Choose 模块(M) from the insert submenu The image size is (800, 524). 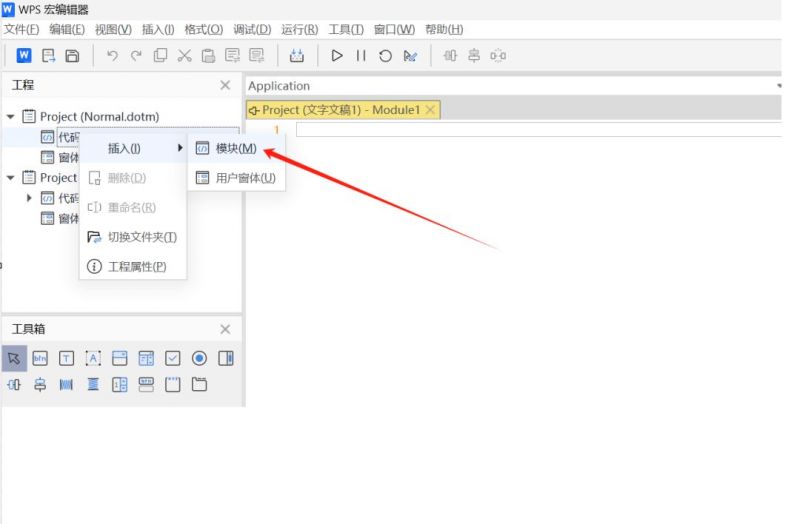click(x=236, y=148)
